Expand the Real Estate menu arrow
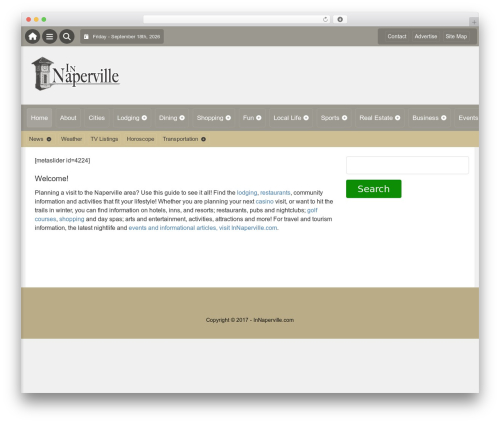 (x=398, y=118)
